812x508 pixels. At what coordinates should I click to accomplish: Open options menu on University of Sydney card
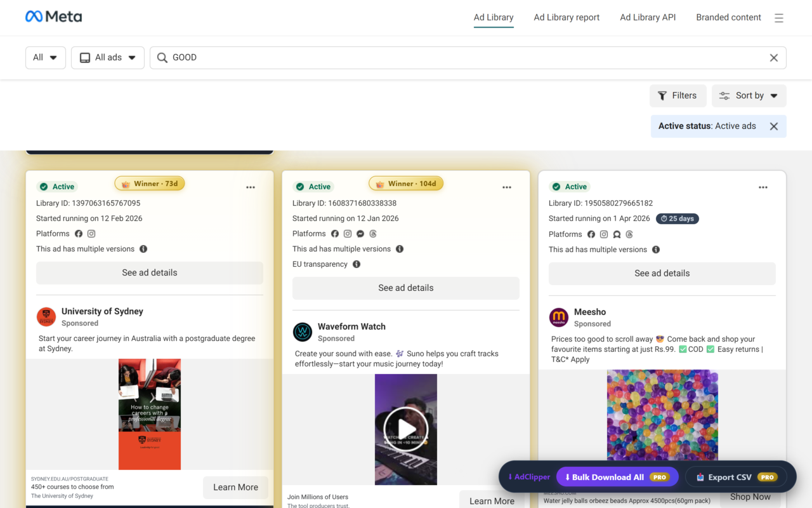(x=251, y=187)
